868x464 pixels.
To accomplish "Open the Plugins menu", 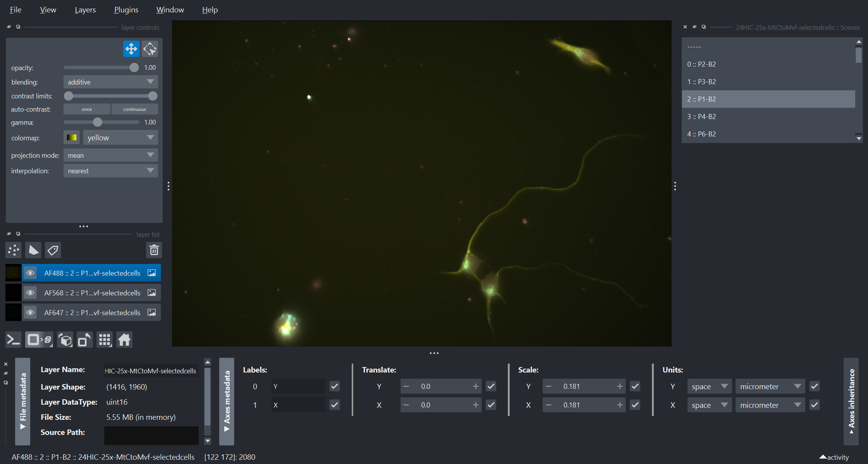I will click(x=126, y=10).
